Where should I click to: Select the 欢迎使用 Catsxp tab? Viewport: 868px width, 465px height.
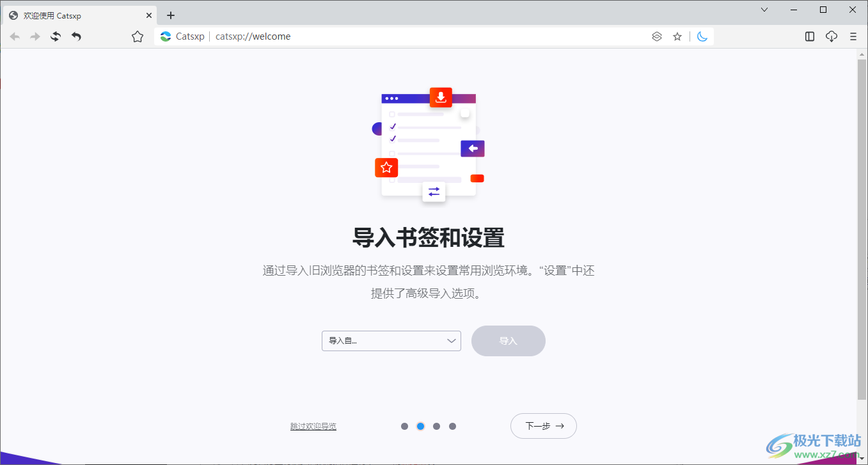coord(77,15)
